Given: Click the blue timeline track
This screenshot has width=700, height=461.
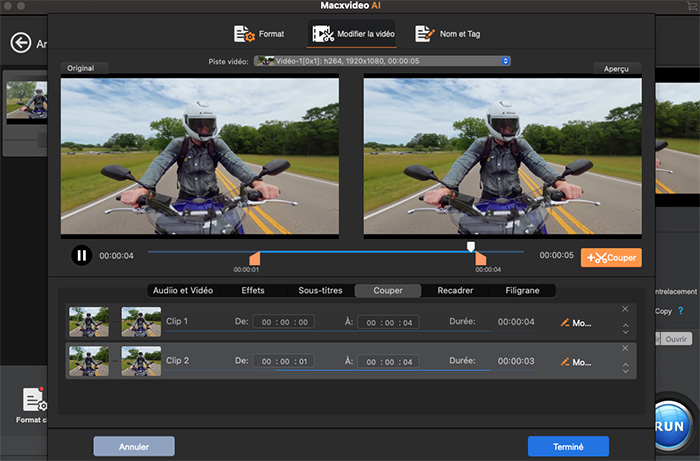Looking at the screenshot, I should [335, 252].
